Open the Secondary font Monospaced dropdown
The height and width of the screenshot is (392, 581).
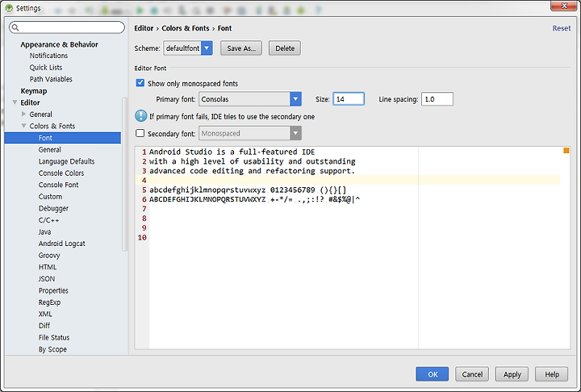250,133
